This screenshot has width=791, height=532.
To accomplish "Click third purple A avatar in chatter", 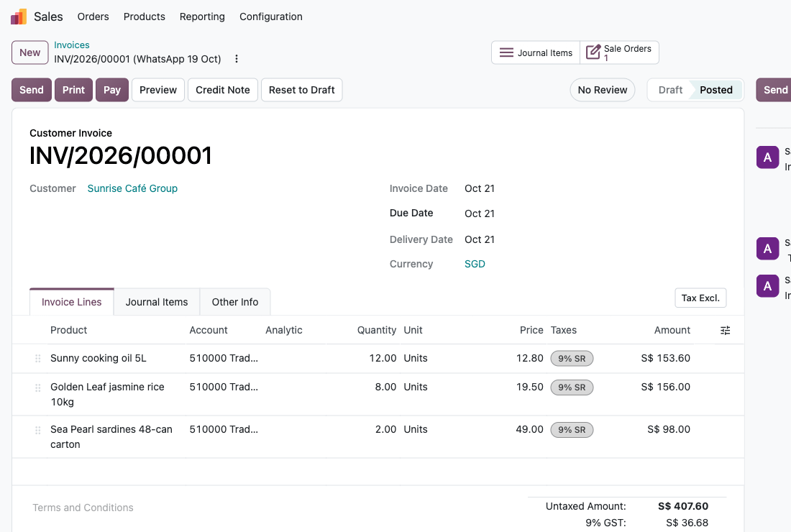I will (x=767, y=286).
